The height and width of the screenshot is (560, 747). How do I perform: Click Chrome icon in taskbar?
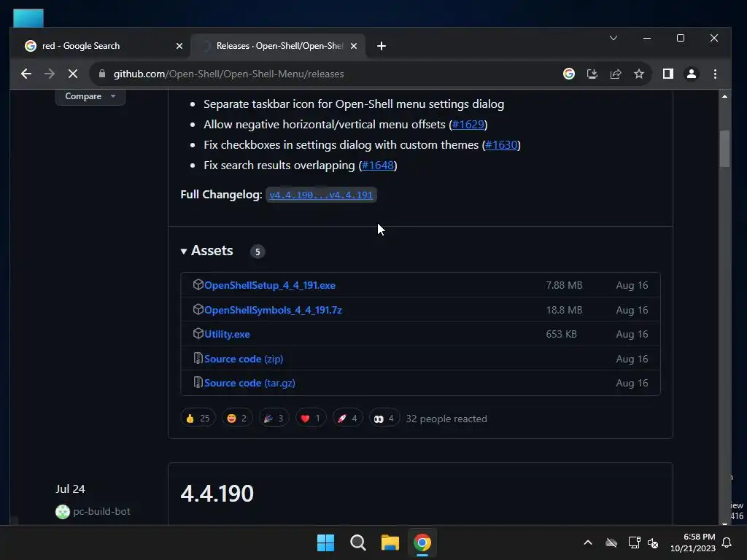click(422, 542)
